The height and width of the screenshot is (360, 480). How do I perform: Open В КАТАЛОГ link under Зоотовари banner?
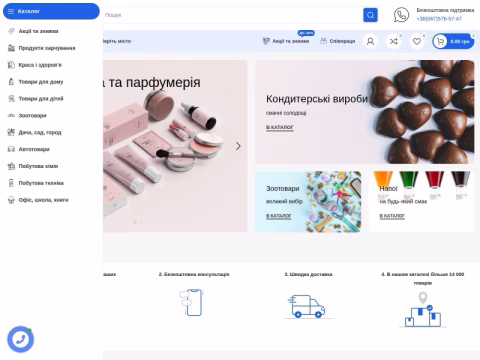click(x=279, y=216)
